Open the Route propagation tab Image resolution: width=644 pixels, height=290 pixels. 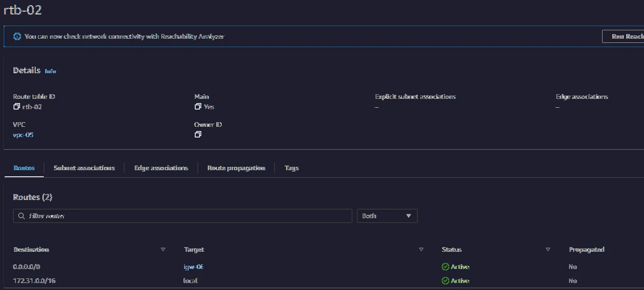coord(236,168)
